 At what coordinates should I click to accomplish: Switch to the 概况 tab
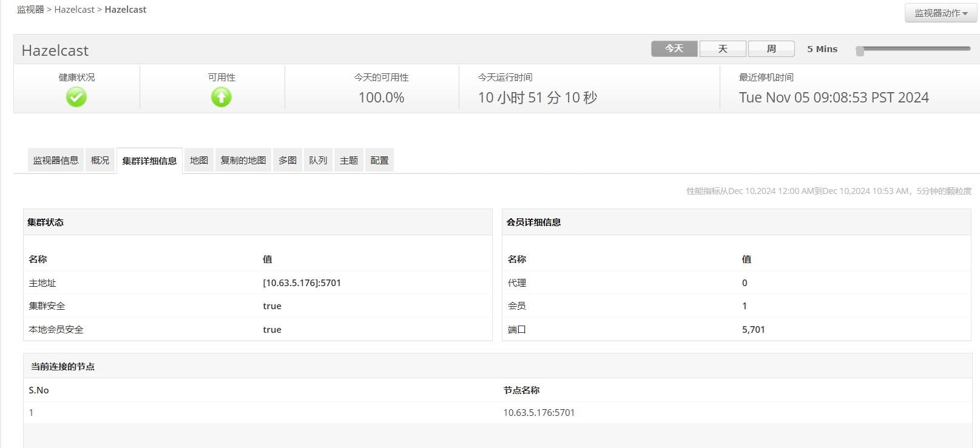click(100, 160)
